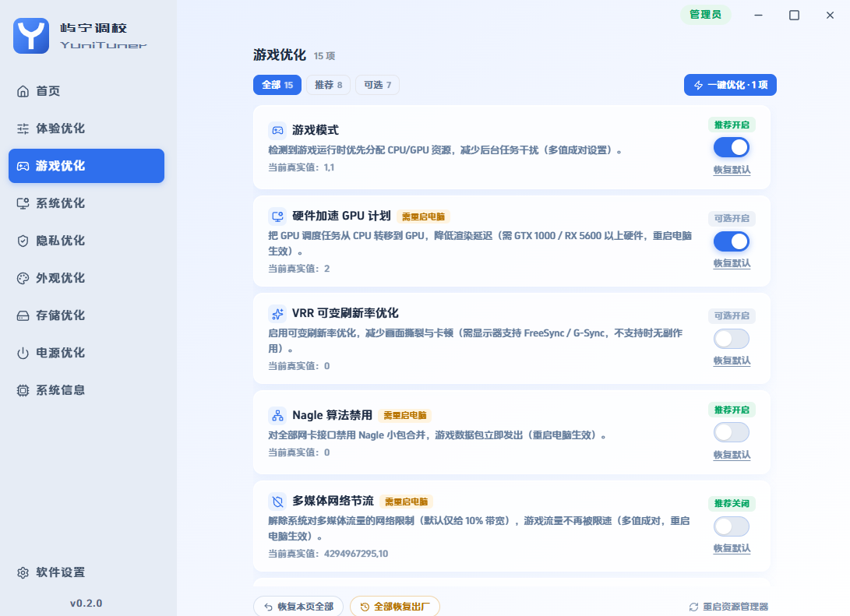
Task: Click the 需重启电脑 tag on 硬件加速 GPU 计划
Action: 423,216
